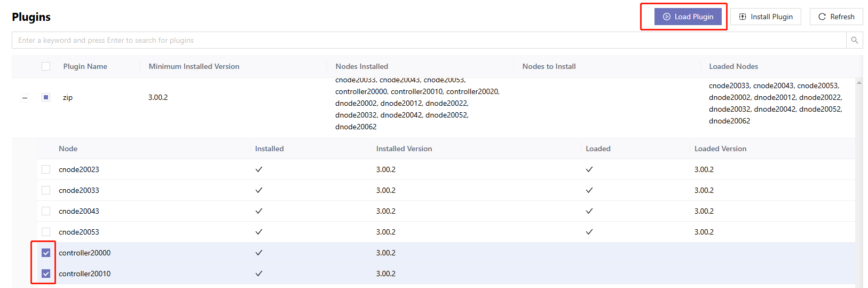Image resolution: width=868 pixels, height=288 pixels.
Task: Toggle the select-all plugins header checkbox
Action: 46,66
